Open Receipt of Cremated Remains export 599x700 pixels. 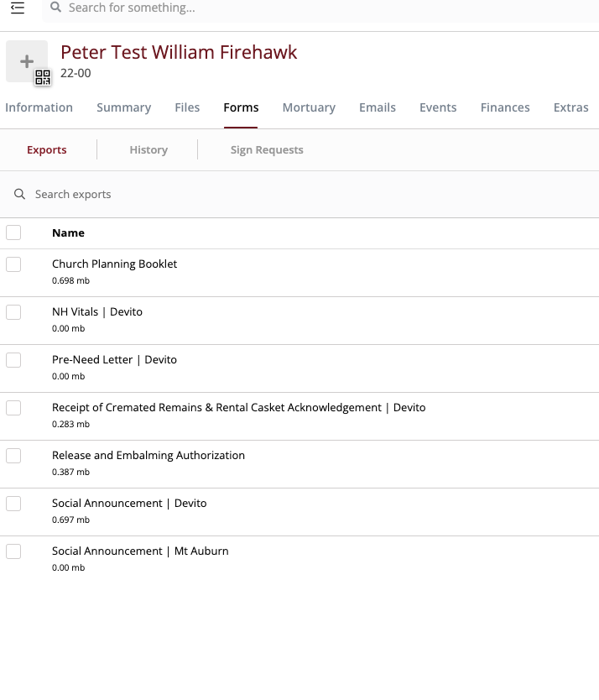coord(239,408)
